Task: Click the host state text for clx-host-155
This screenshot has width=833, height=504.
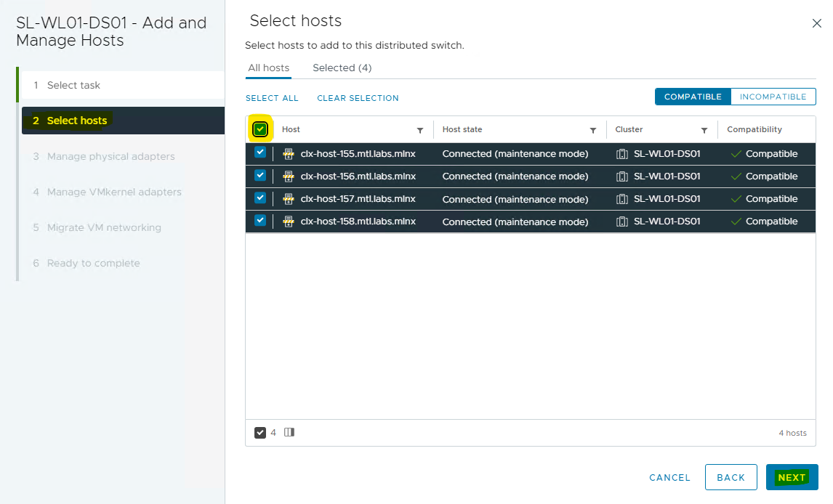Action: click(515, 154)
